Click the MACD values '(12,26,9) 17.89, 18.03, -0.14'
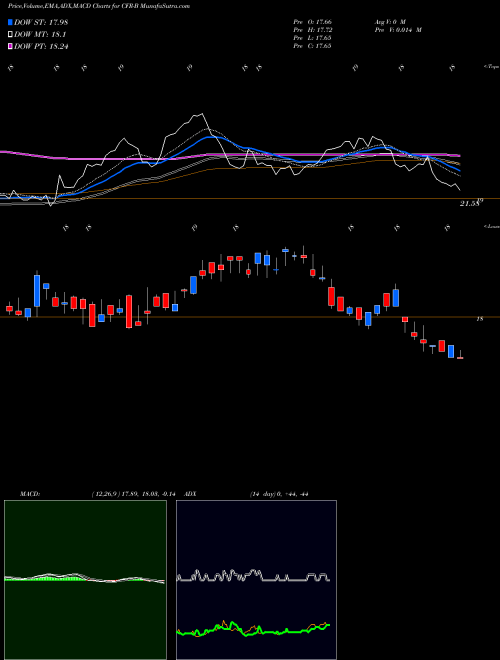This screenshot has width=500, height=660. pos(136,494)
